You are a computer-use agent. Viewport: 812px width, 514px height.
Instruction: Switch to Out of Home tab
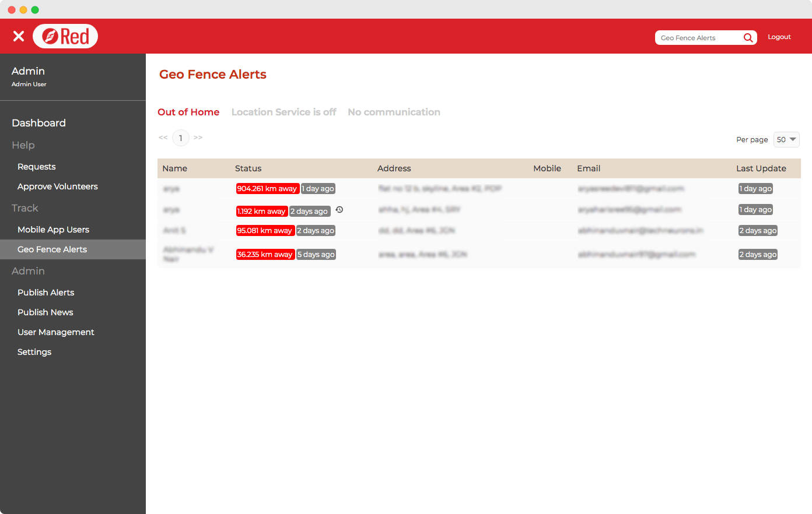pyautogui.click(x=188, y=112)
